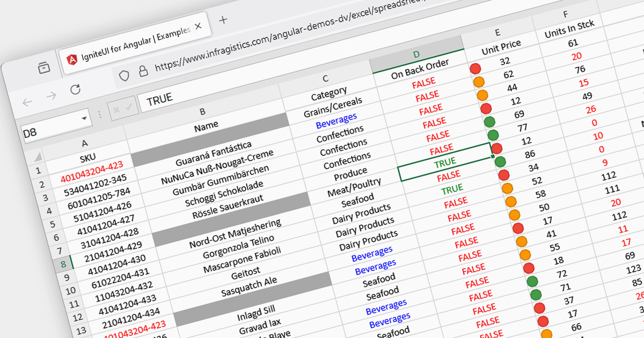Click the select-all corner triangle
The height and width of the screenshot is (338, 644).
(x=38, y=157)
